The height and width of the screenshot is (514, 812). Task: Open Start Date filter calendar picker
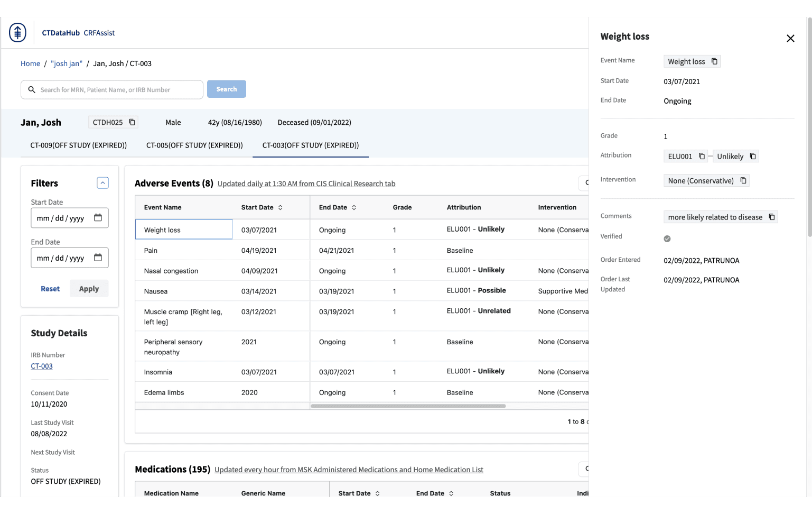coord(98,218)
